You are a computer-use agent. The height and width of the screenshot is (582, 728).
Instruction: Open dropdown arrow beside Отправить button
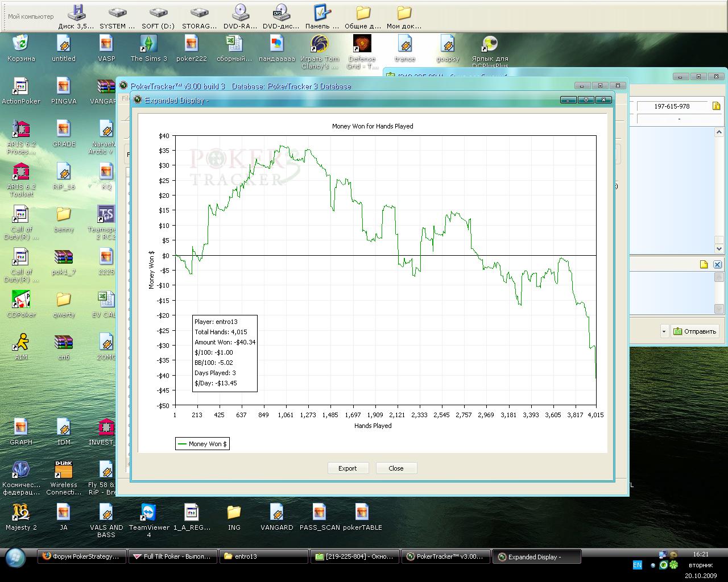(x=664, y=331)
